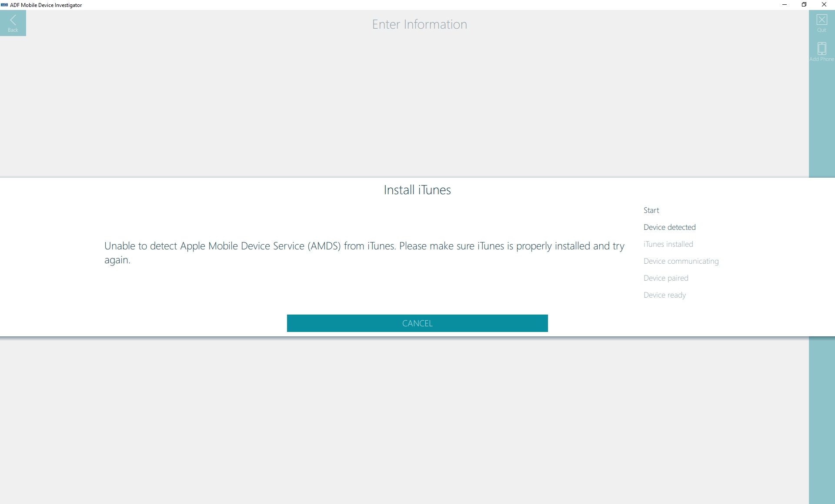
Task: Click the ADF app icon in the title bar
Action: point(4,5)
